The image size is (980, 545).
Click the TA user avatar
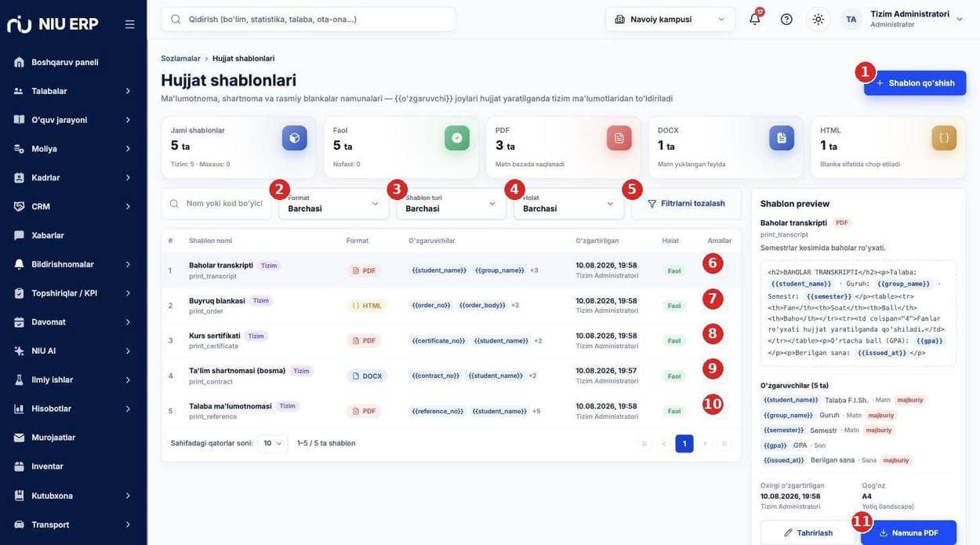click(851, 19)
